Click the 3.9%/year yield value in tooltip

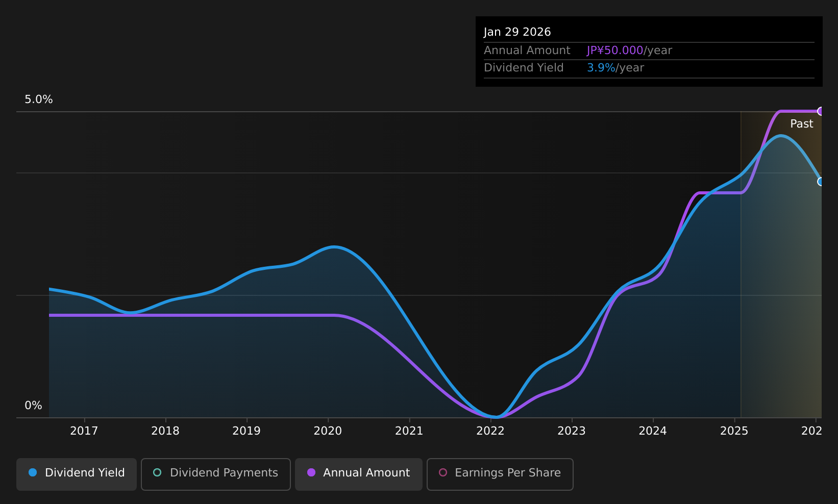[615, 68]
